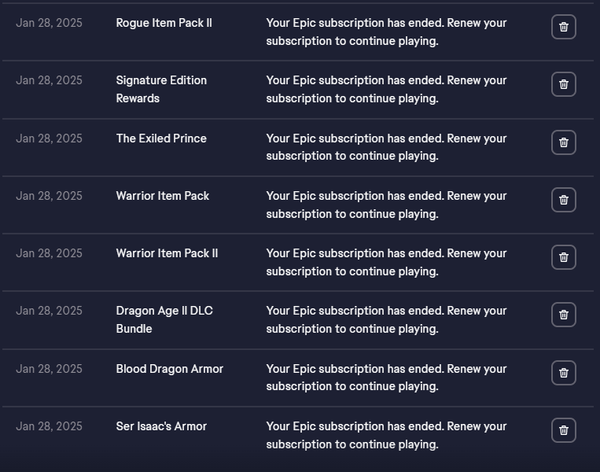Trash the Warrior Item Pack II notification

click(563, 258)
